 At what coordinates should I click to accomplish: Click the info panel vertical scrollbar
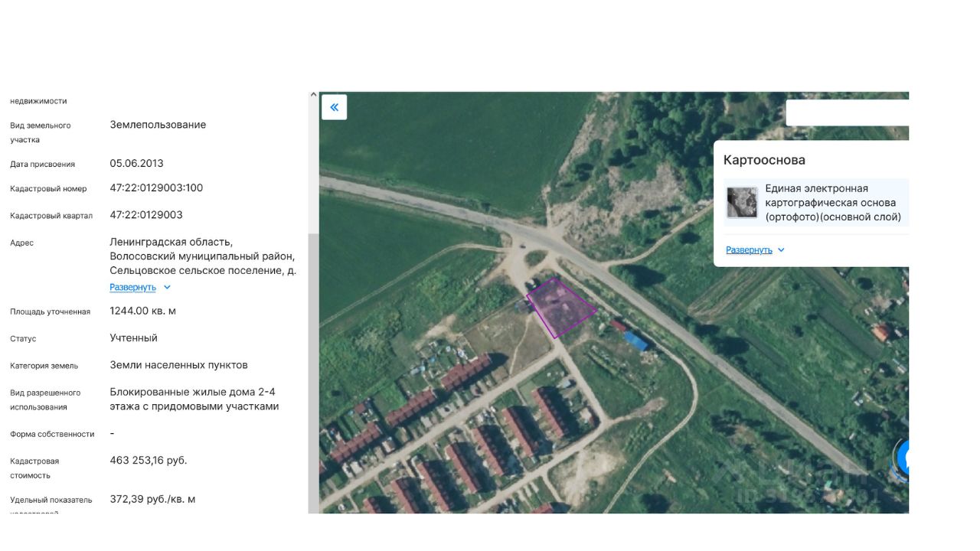pyautogui.click(x=313, y=367)
